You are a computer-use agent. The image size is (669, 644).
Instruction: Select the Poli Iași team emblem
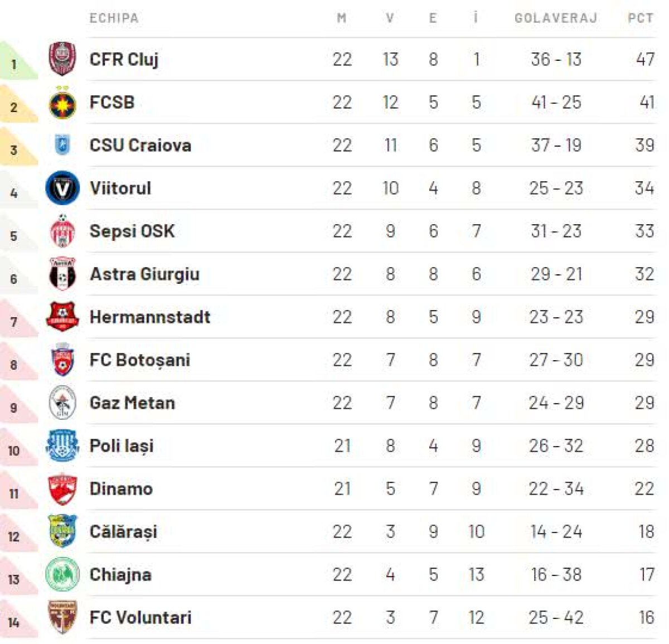click(62, 446)
